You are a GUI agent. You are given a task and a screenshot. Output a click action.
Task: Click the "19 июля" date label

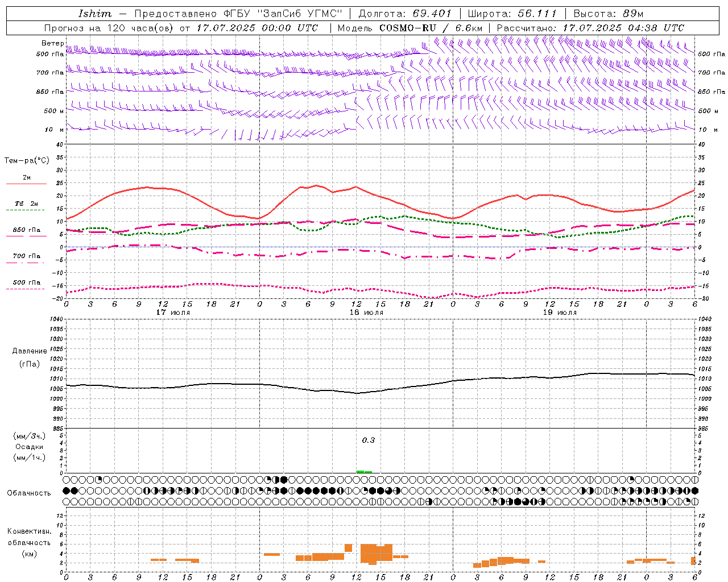(560, 313)
